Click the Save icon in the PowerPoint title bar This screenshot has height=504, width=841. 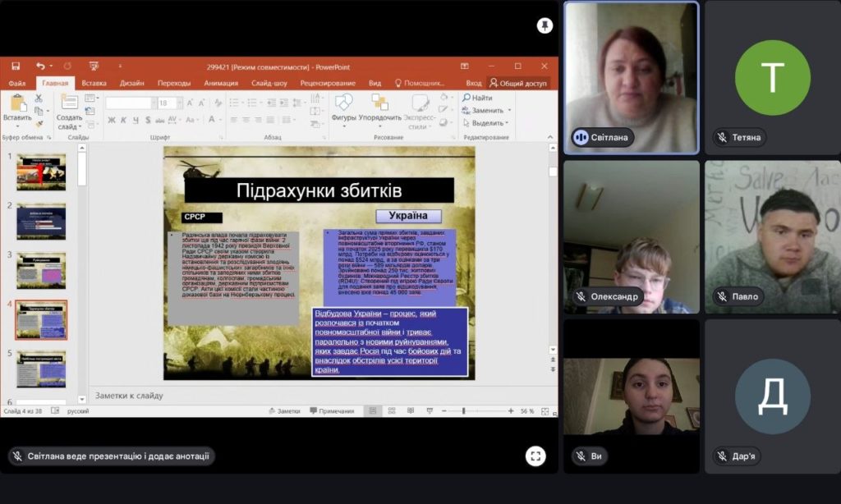click(16, 66)
